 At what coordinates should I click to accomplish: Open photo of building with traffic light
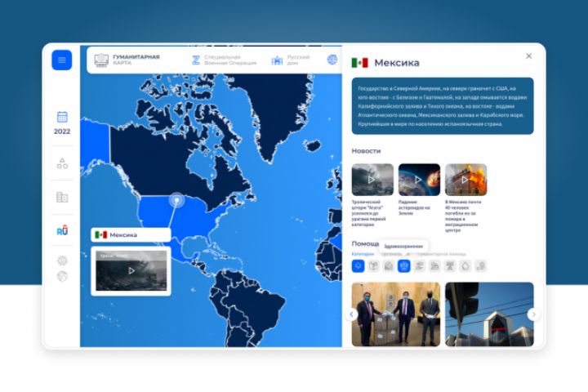pos(489,314)
